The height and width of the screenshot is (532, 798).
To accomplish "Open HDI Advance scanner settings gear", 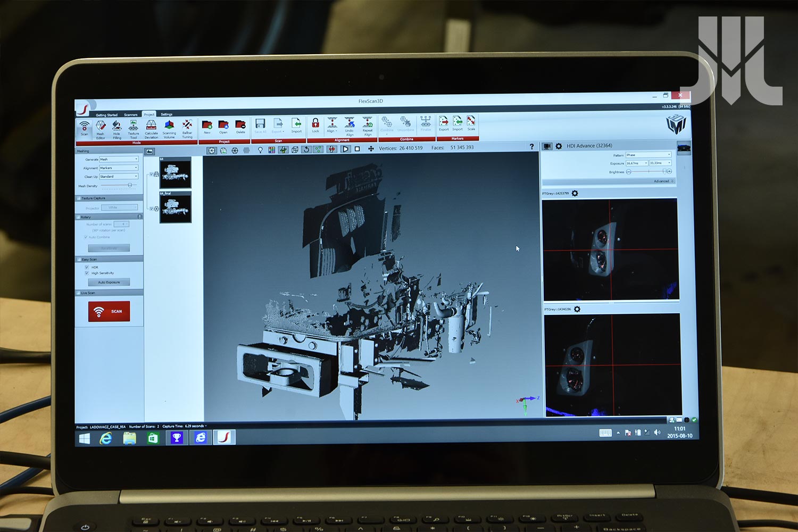I will point(559,146).
